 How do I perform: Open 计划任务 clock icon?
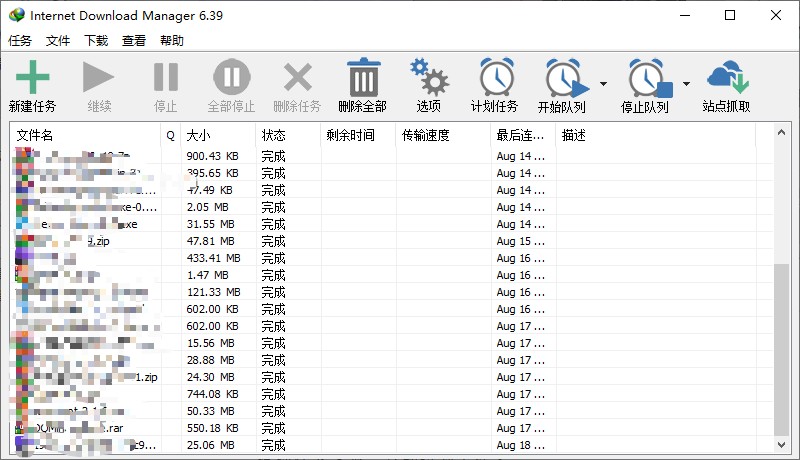pyautogui.click(x=496, y=78)
